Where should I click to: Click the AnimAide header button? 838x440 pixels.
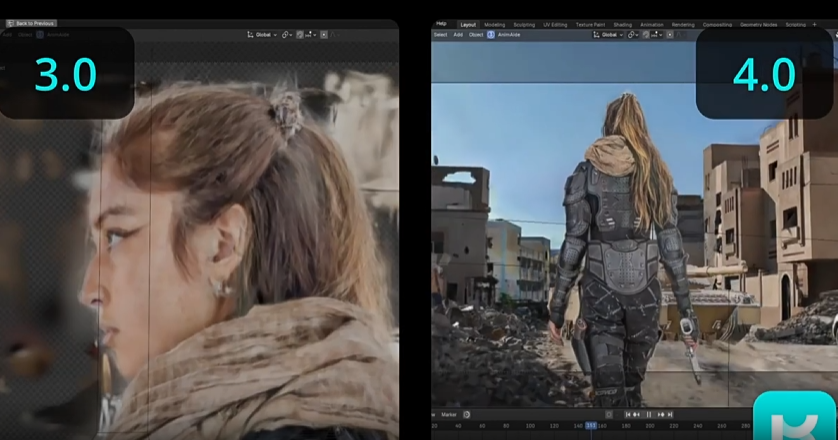[509, 35]
